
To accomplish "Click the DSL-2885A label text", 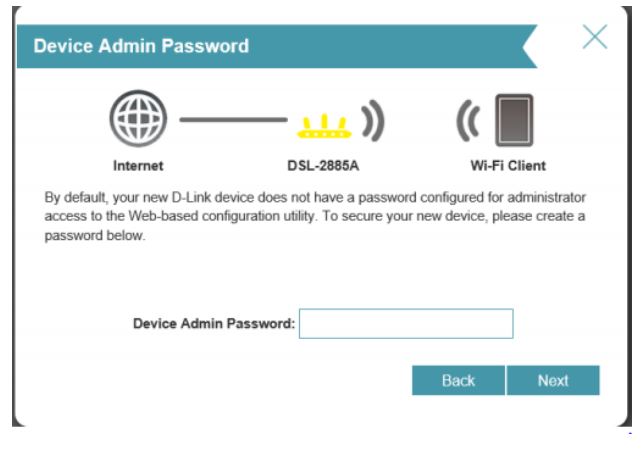I will point(323,166).
